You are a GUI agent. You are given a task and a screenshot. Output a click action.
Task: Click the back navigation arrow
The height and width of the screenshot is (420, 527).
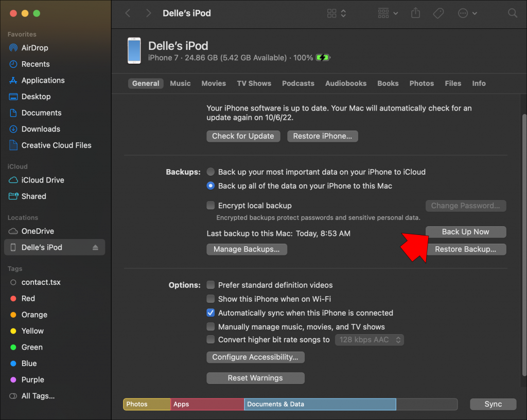tap(127, 13)
